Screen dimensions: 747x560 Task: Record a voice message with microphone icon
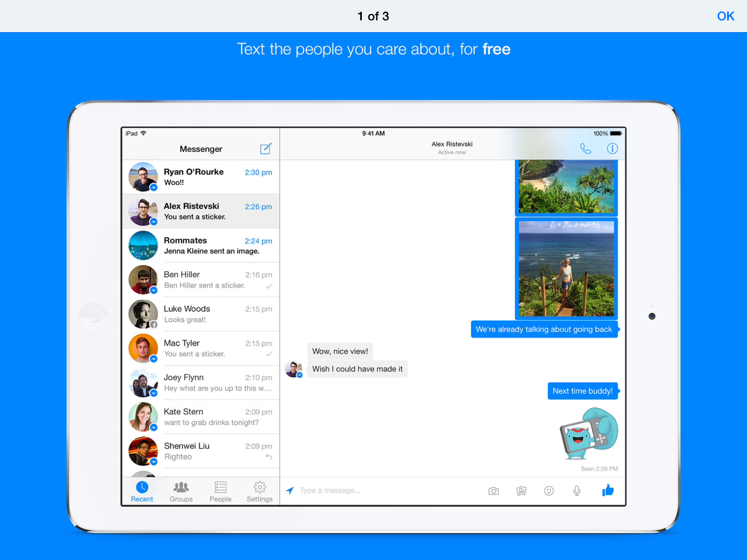(577, 491)
